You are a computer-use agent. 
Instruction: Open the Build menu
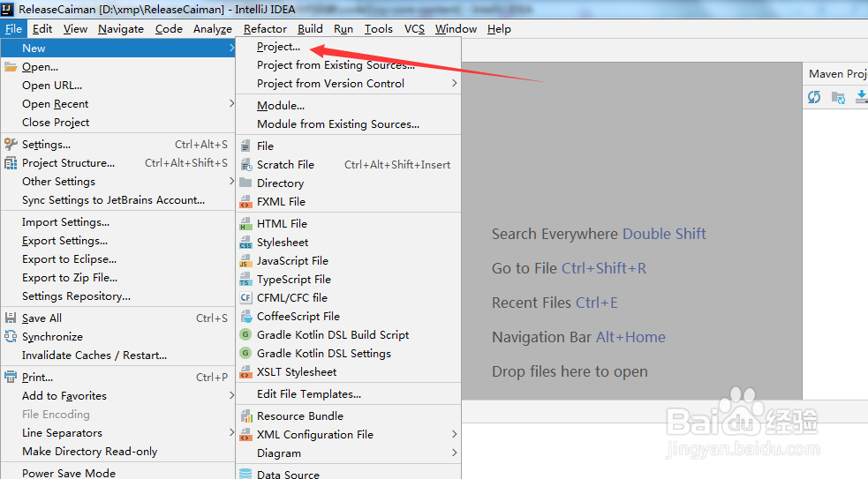click(x=310, y=29)
